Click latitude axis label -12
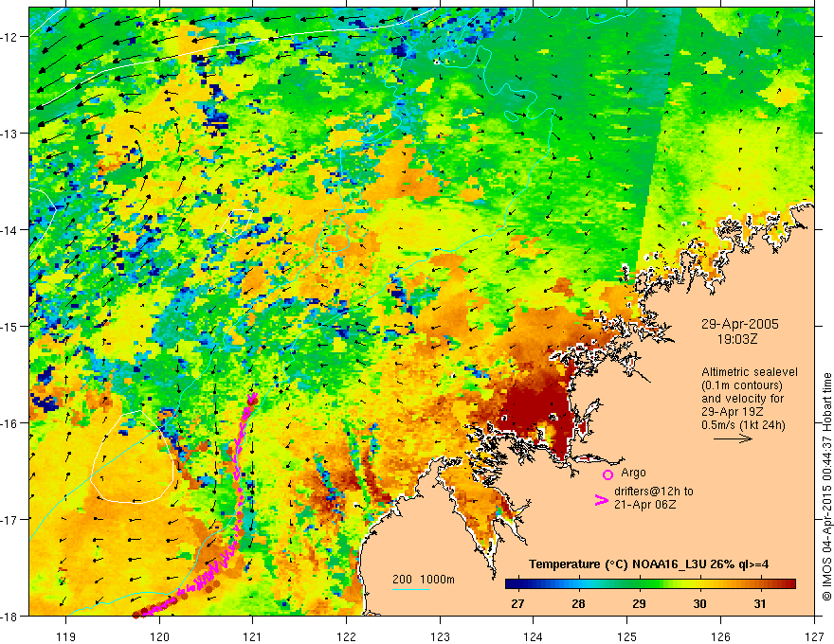Screen dimensions: 834x644 (9, 37)
